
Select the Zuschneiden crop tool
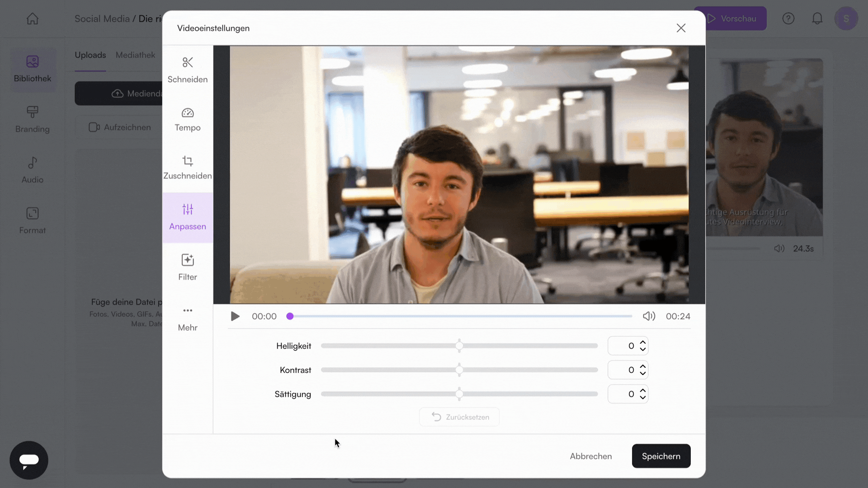tap(188, 168)
